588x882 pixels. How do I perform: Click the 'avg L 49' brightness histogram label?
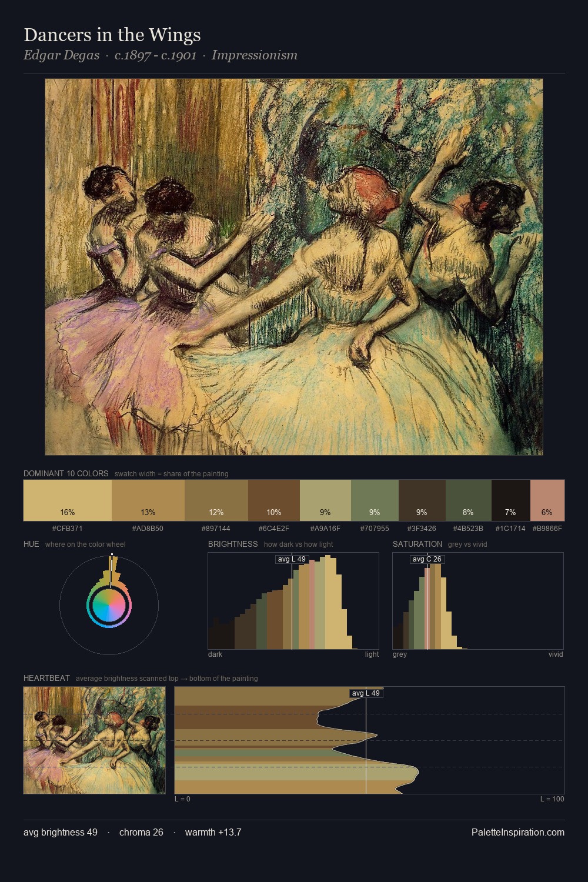(292, 559)
